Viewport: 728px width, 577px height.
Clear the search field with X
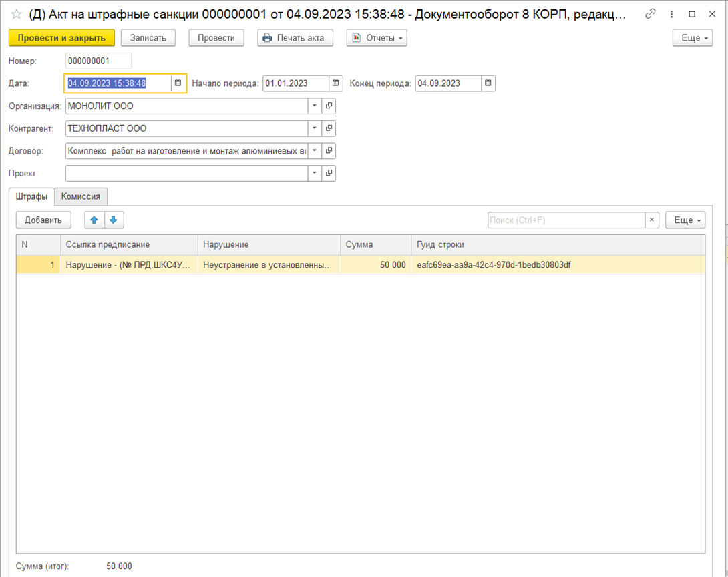click(652, 220)
